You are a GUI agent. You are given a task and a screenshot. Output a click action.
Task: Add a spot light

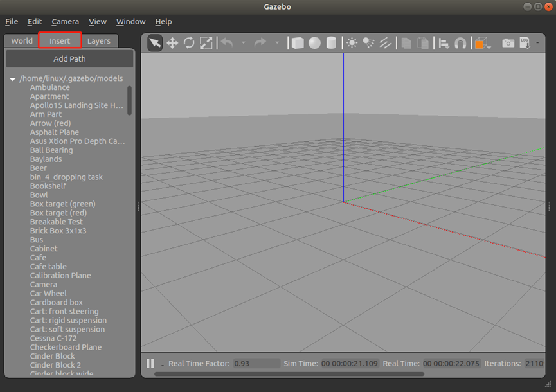click(369, 43)
